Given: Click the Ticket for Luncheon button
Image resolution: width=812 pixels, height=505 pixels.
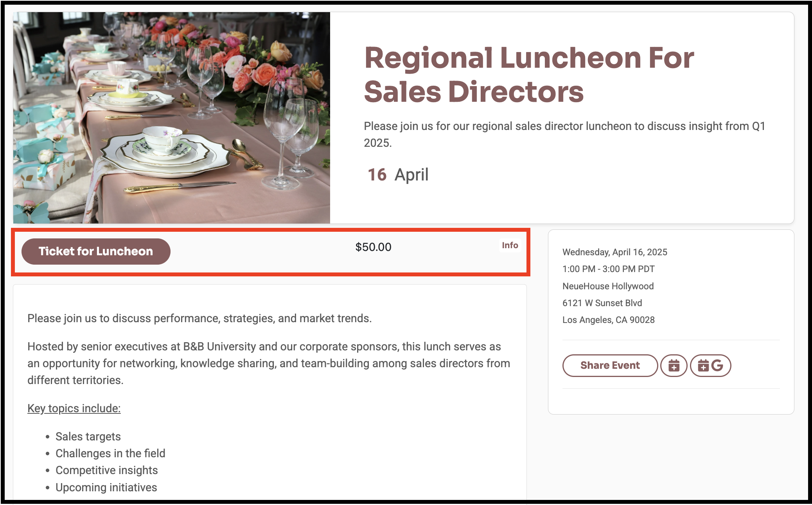Looking at the screenshot, I should coord(96,251).
